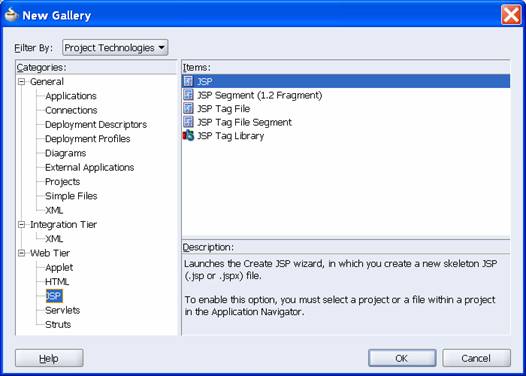Click the Items label
The width and height of the screenshot is (526, 376).
[197, 67]
